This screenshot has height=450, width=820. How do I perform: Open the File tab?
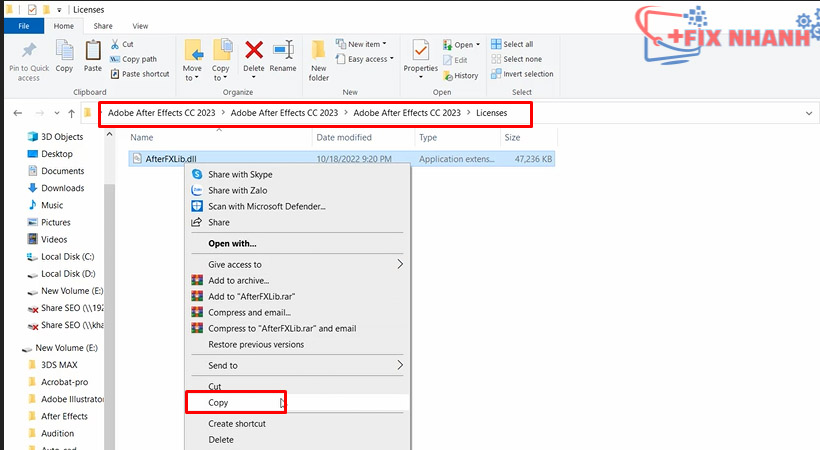24,26
